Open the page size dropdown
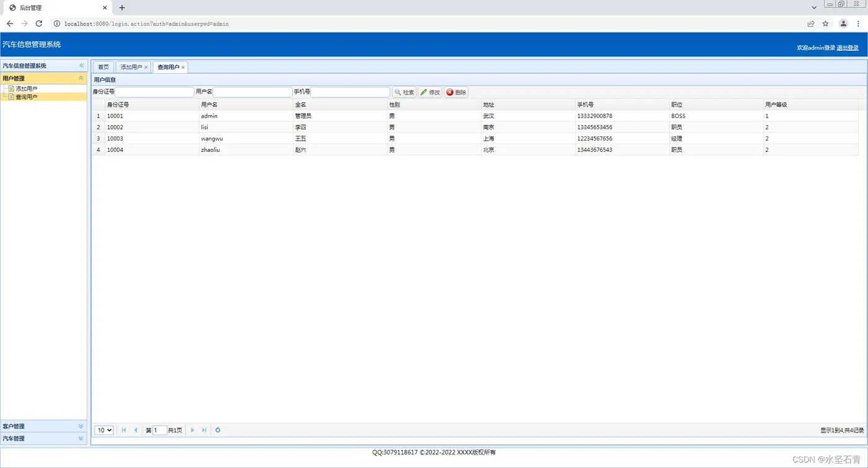868x468 pixels. [104, 430]
